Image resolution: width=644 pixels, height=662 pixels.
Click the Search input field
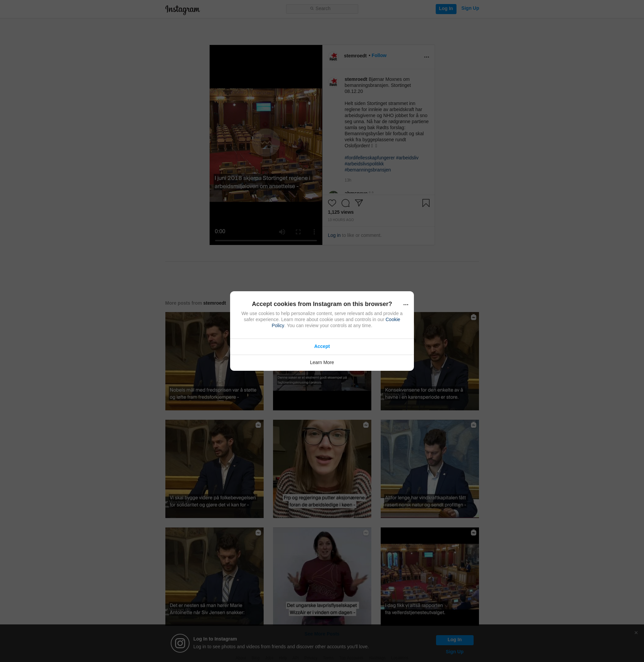[322, 9]
